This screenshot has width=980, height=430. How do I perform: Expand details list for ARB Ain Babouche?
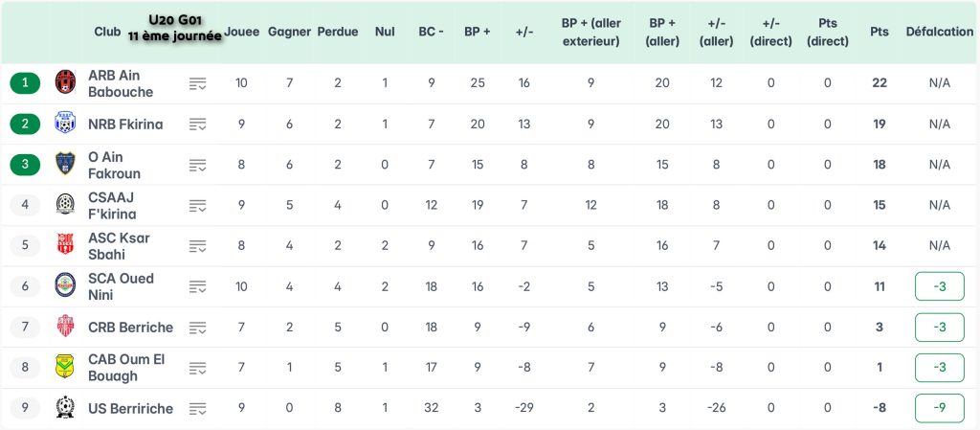pyautogui.click(x=198, y=83)
